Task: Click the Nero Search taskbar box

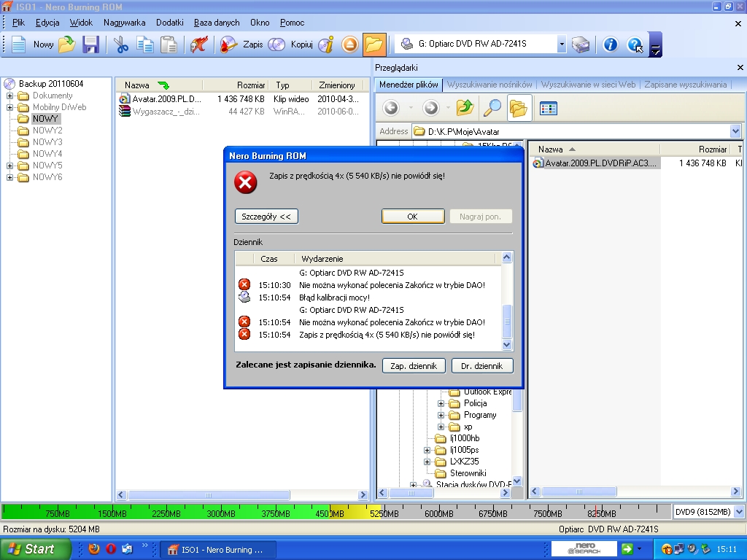Action: point(584,548)
